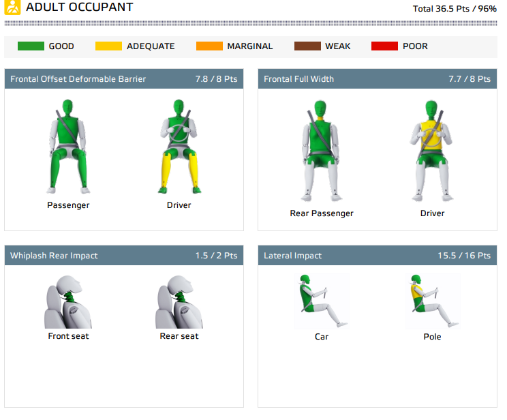Click the Lateral Impact Car dummy image
507x420 pixels.
coord(322,301)
